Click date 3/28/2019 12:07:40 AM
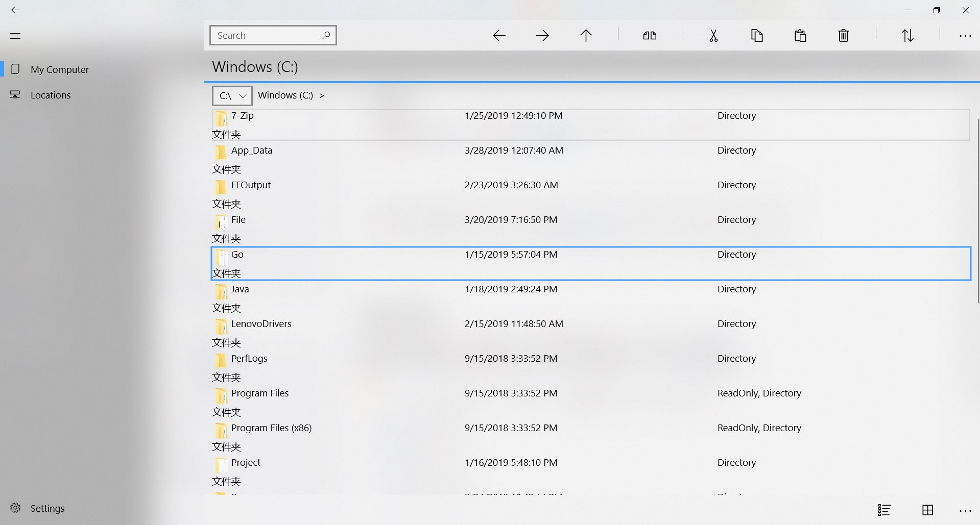 coord(514,150)
